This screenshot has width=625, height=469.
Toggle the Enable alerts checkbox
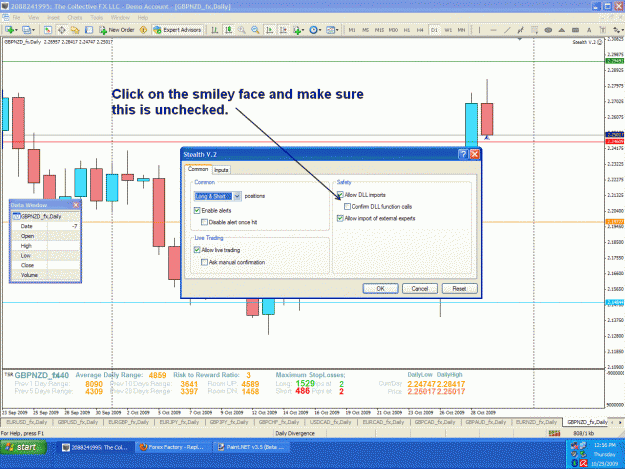click(197, 210)
